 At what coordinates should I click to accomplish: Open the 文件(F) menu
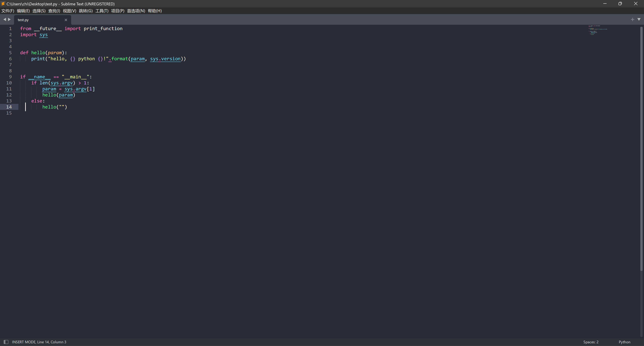[8, 11]
